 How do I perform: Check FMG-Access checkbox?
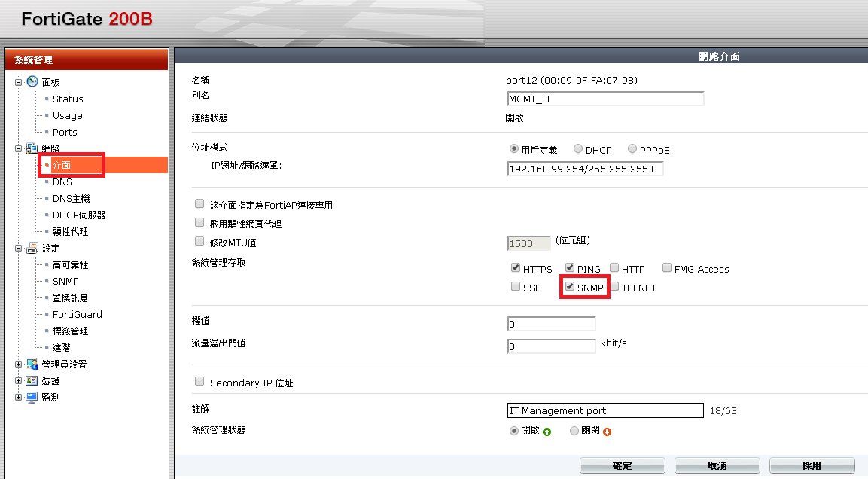666,267
